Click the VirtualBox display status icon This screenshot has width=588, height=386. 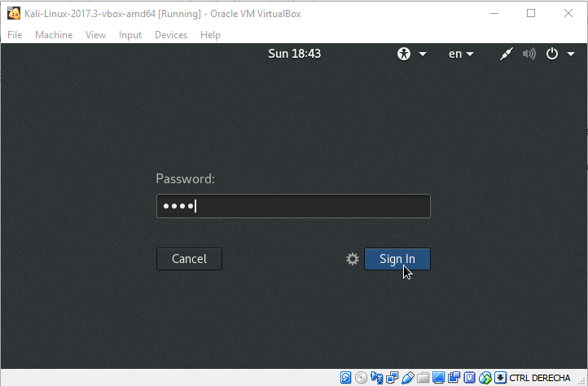click(439, 378)
